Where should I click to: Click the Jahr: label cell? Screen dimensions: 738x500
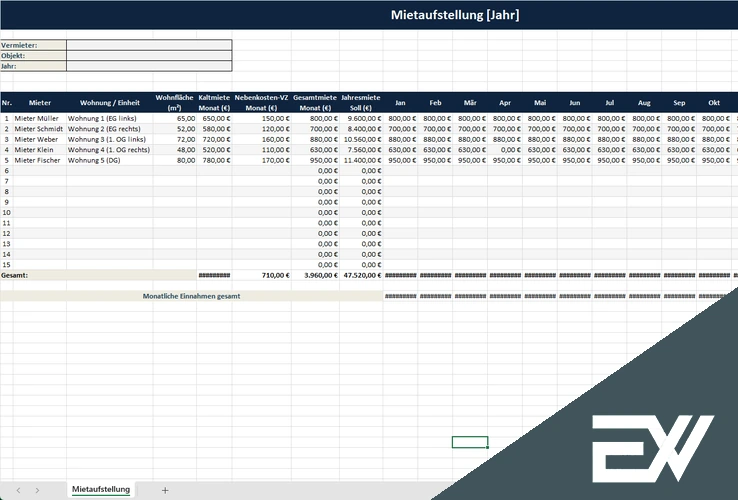[x=33, y=66]
